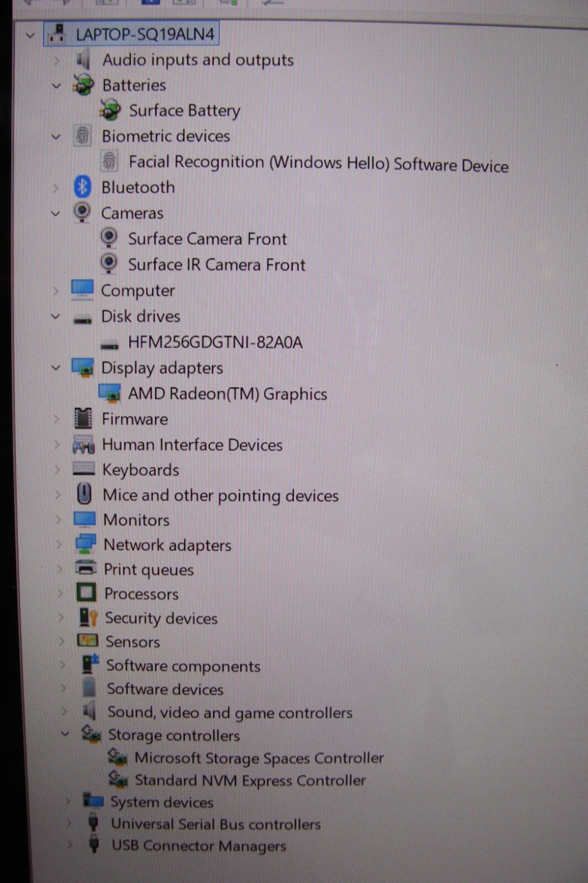The width and height of the screenshot is (588, 883).
Task: Expand the Computer category
Action: pyautogui.click(x=56, y=290)
